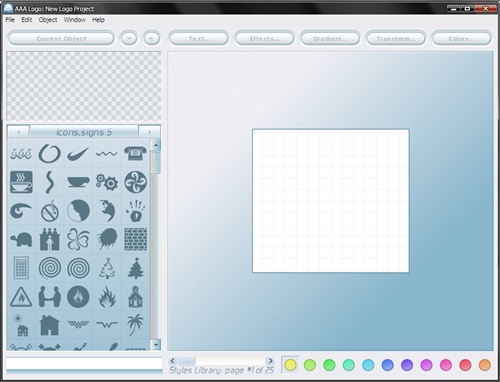The image size is (500, 382).
Task: Click the white logo canvas
Action: tap(331, 201)
